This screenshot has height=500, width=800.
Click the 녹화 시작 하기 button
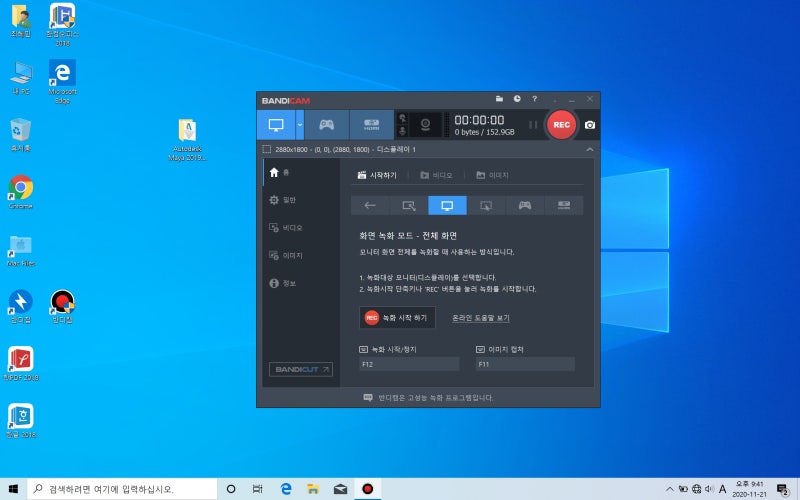point(397,317)
